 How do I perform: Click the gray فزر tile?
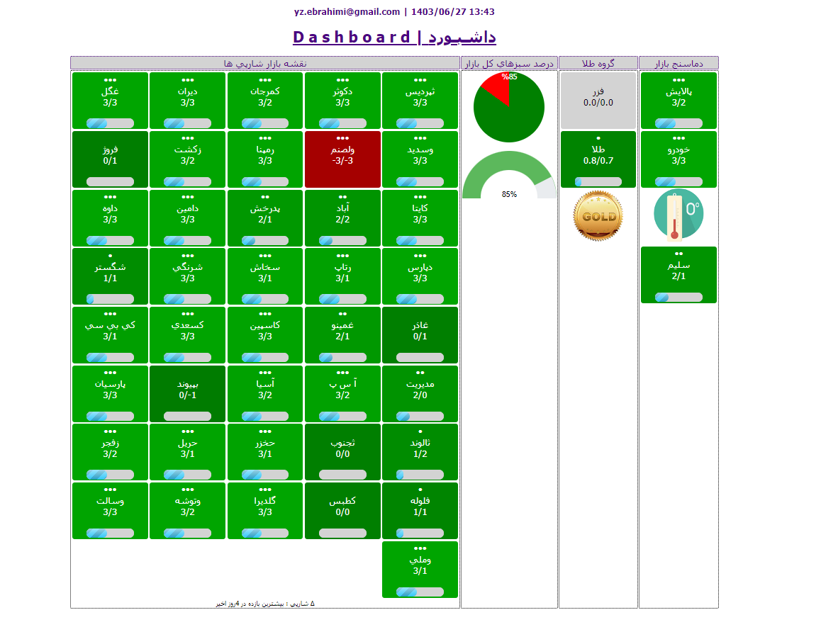(x=598, y=101)
